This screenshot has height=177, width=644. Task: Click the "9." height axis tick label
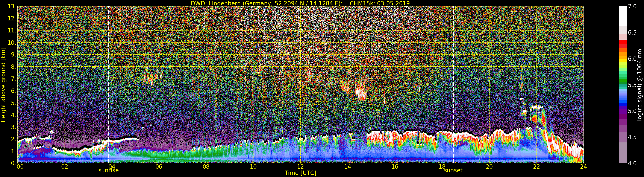click(x=13, y=55)
